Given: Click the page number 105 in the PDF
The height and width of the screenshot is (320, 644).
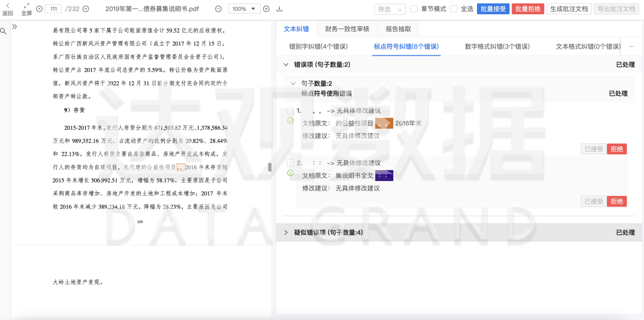Looking at the screenshot, I should [140, 222].
